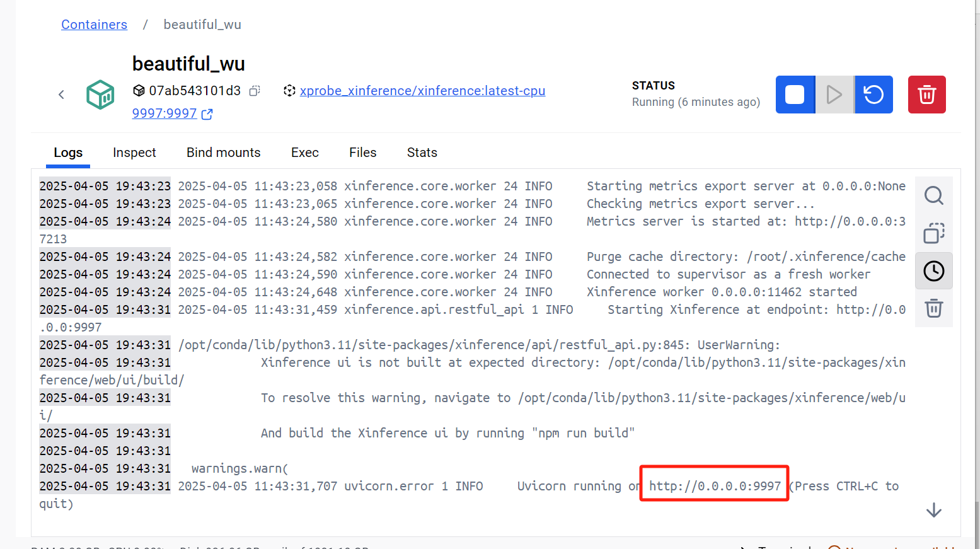
Task: Switch to the Inspect tab
Action: tap(134, 153)
